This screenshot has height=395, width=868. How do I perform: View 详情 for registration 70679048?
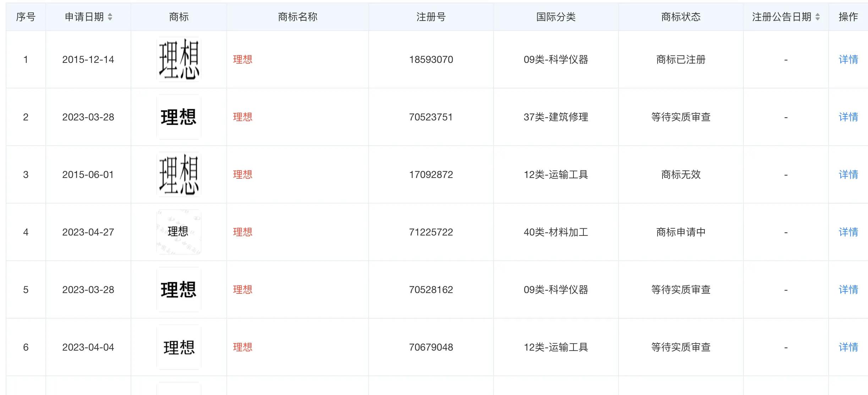pyautogui.click(x=848, y=347)
